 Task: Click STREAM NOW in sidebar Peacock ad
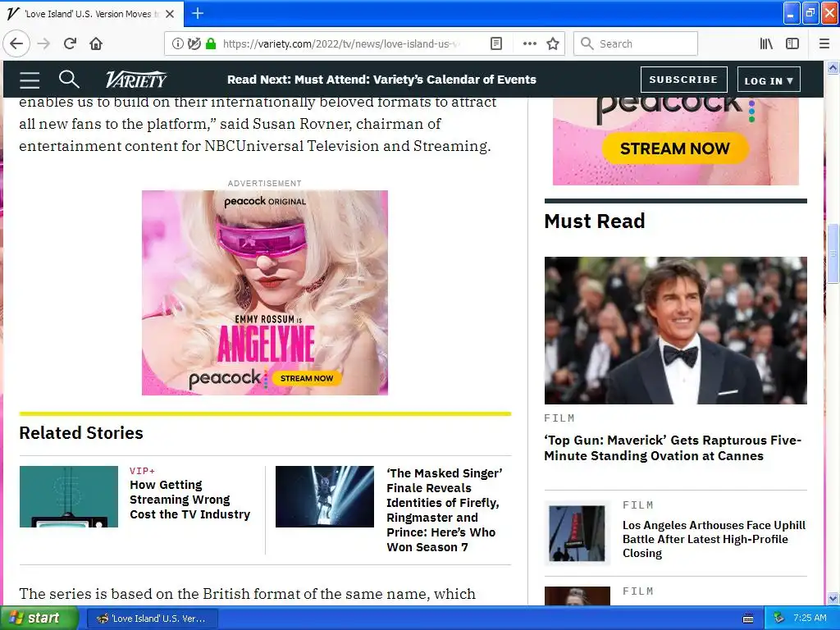coord(675,148)
